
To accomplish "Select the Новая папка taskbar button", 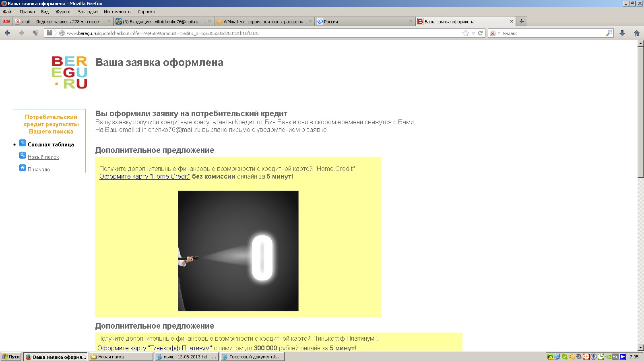I will click(121, 357).
